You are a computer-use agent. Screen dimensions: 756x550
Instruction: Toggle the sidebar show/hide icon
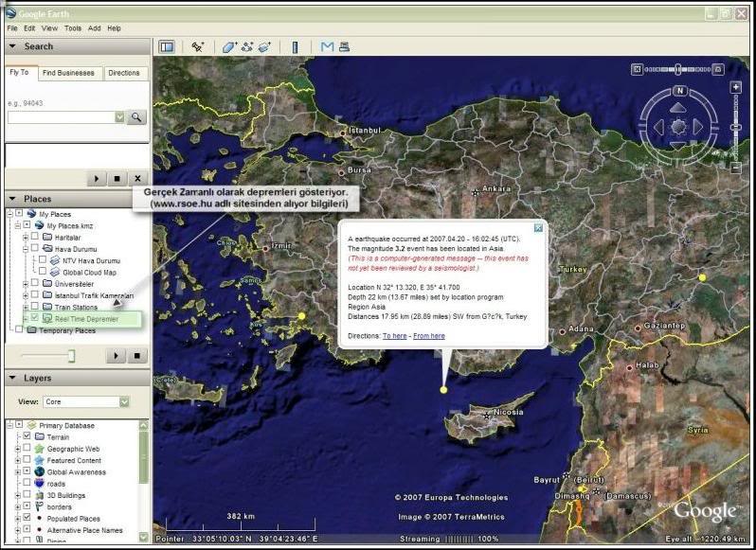pos(167,46)
